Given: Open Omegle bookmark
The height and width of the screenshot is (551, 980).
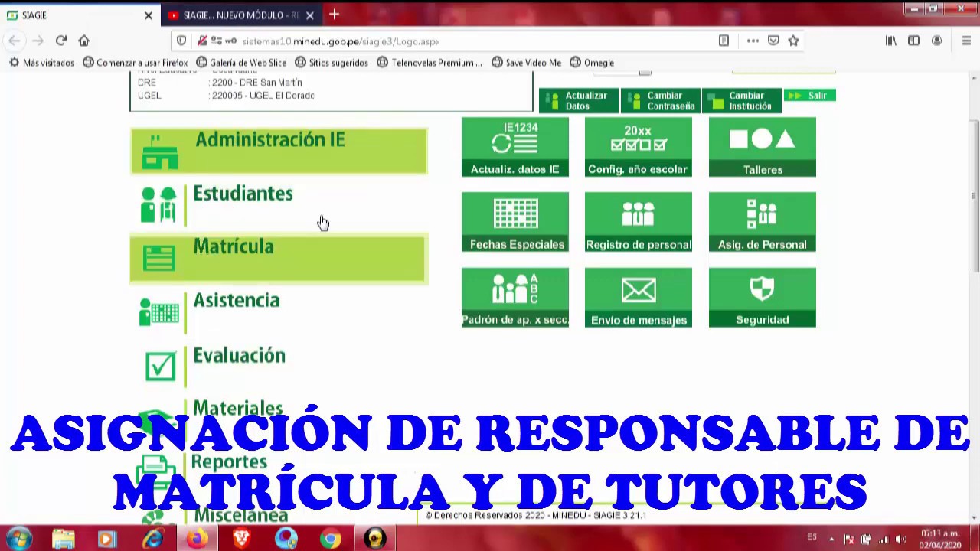Looking at the screenshot, I should point(592,63).
